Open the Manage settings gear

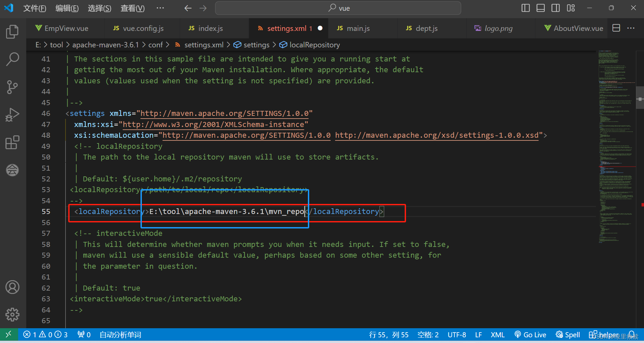click(x=12, y=315)
